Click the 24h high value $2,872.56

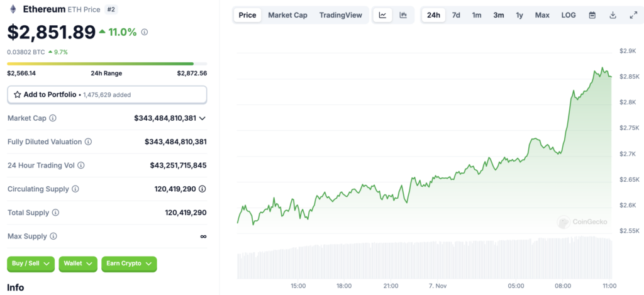[192, 74]
